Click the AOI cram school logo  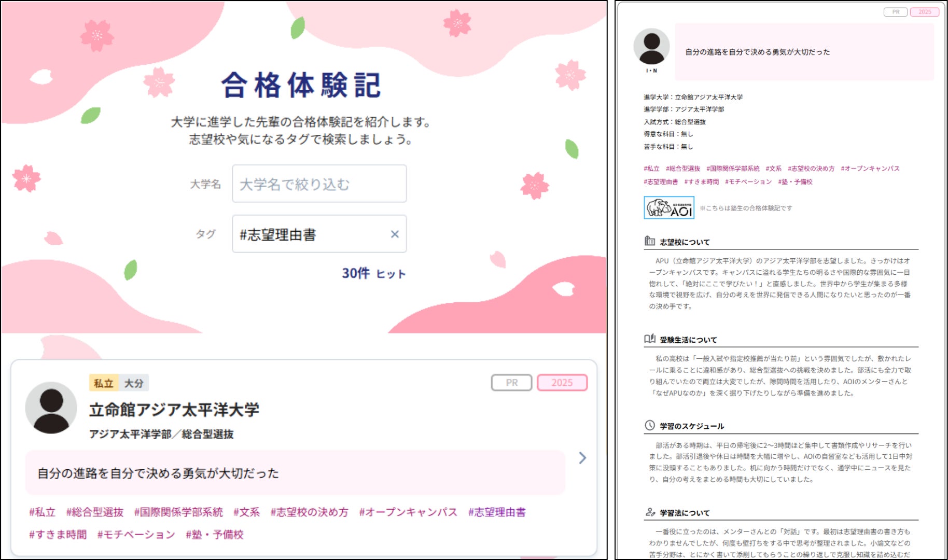point(669,207)
